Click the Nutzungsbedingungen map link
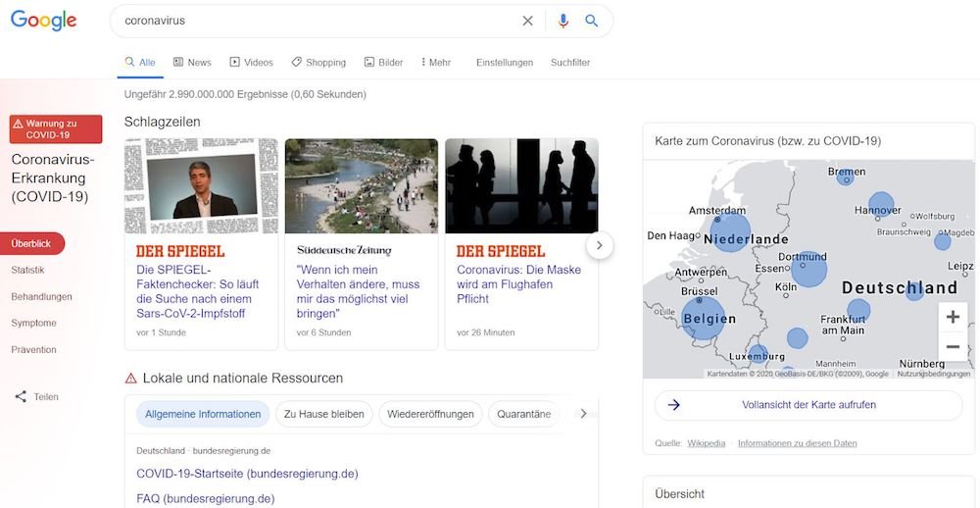The height and width of the screenshot is (508, 980). coord(934,374)
